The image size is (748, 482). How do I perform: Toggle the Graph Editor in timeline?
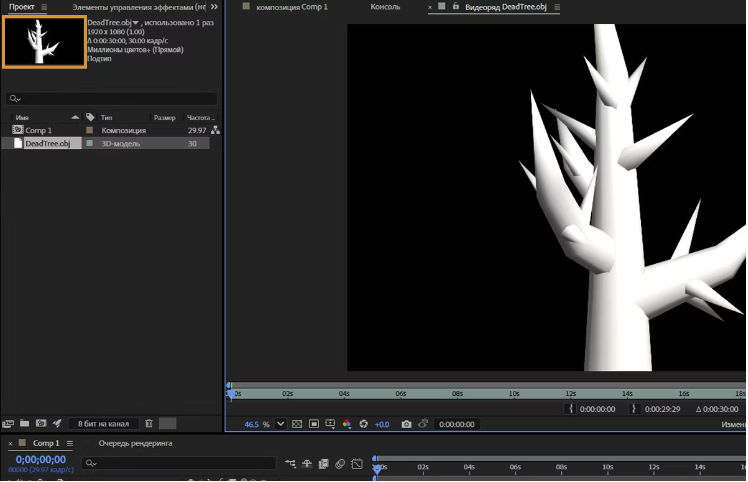[357, 463]
